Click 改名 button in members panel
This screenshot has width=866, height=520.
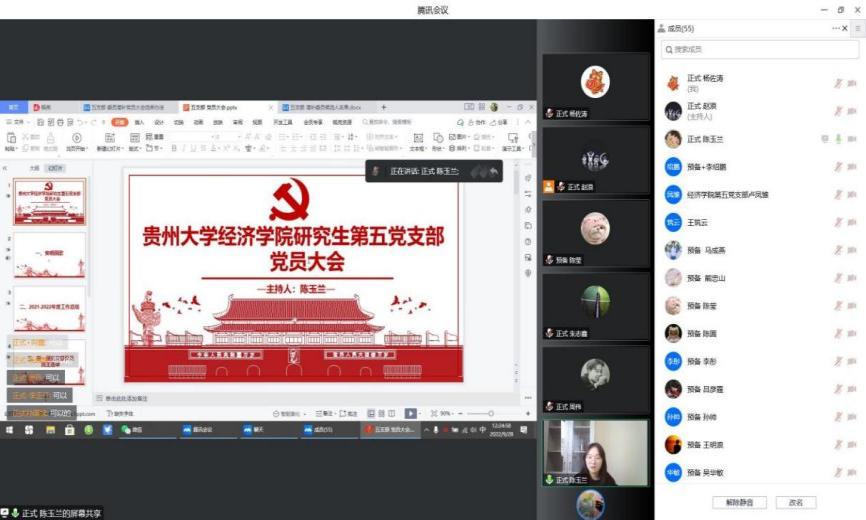coord(796,502)
